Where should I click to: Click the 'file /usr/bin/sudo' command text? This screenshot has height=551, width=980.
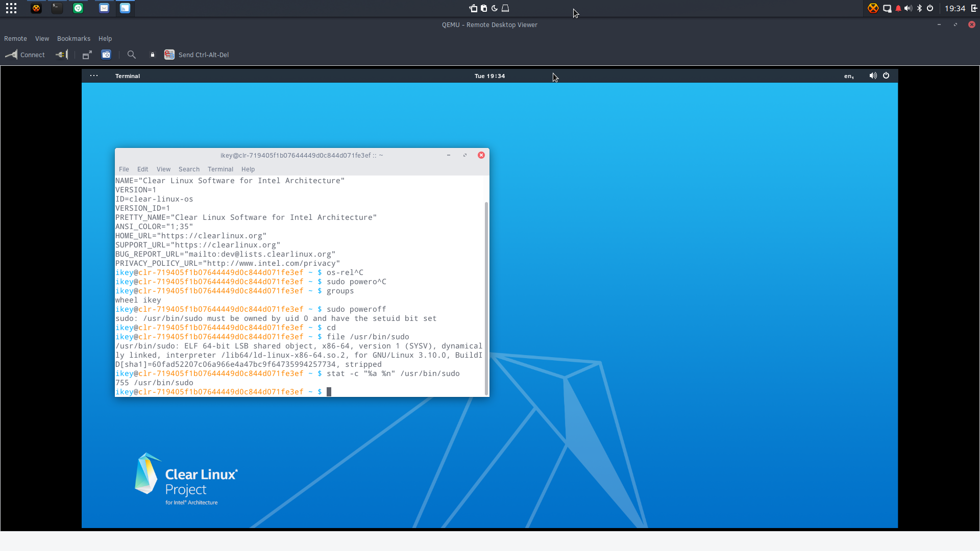368,337
